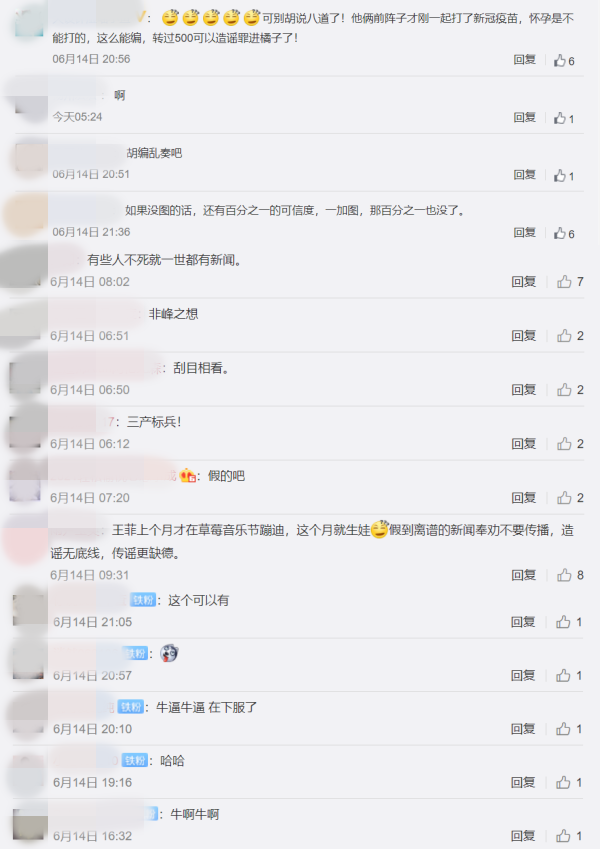Like the comment '胡编乱奏吧'
600x849 pixels.
(563, 175)
